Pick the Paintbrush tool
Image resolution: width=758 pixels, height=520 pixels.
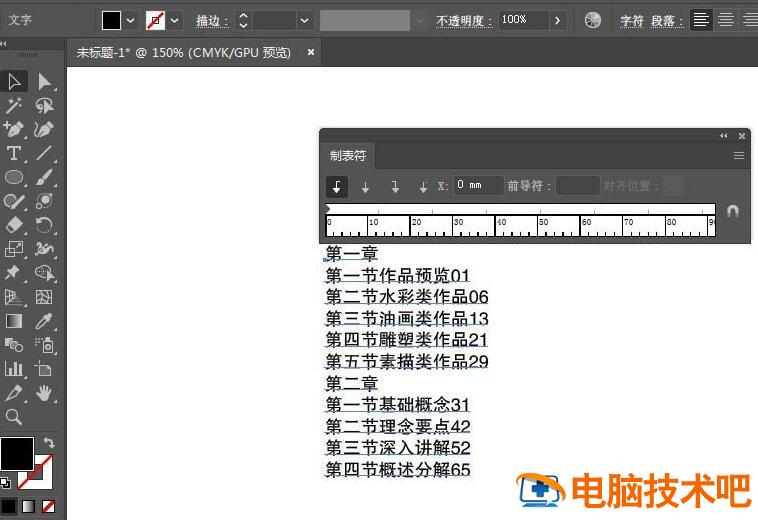pyautogui.click(x=44, y=177)
